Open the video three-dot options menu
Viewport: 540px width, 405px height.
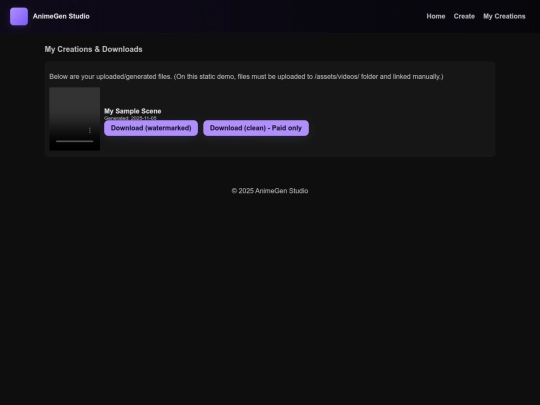pos(90,130)
